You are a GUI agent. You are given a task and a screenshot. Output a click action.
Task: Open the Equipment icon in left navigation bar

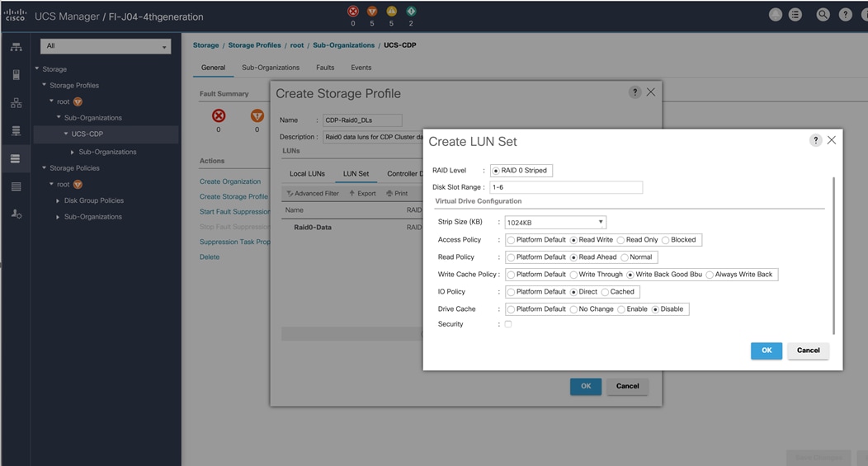coord(16,47)
